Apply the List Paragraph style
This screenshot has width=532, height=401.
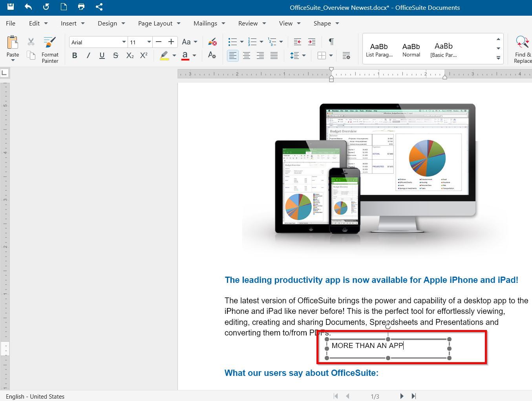(379, 50)
